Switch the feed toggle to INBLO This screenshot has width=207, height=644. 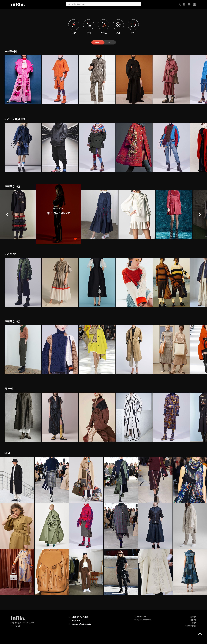pos(98,43)
